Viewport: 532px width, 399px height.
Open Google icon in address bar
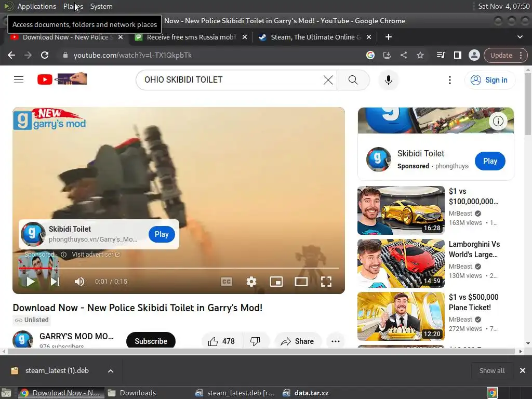[x=370, y=55]
